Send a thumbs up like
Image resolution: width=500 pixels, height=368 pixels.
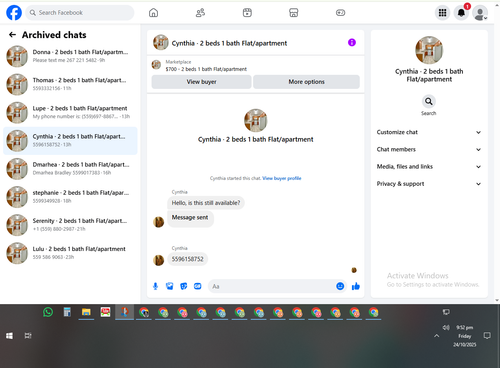(x=356, y=286)
